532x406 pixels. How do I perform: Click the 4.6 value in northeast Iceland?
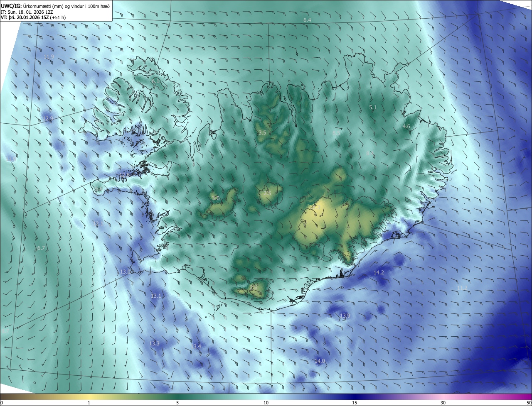tap(406, 127)
